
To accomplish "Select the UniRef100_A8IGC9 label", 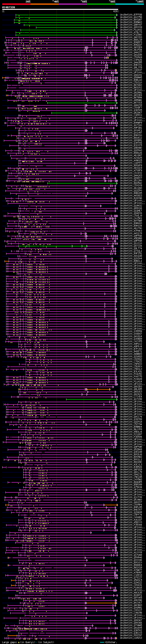I will (131, 168).
